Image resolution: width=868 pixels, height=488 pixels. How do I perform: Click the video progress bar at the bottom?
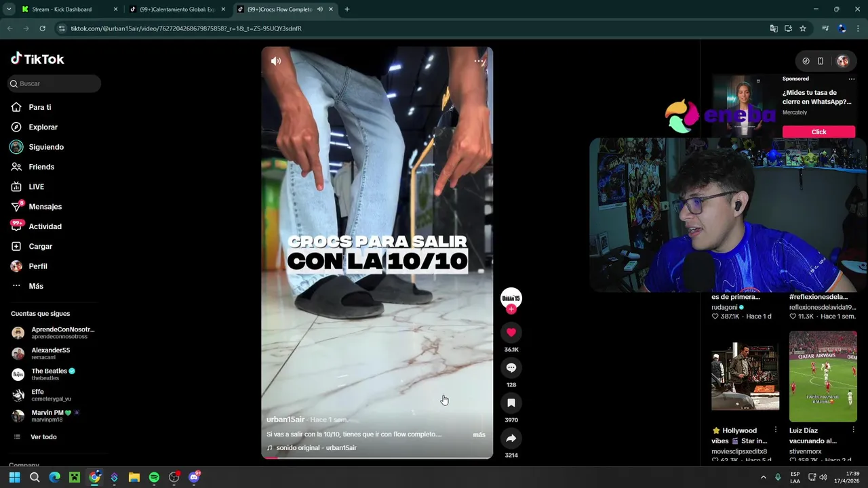coord(377,457)
